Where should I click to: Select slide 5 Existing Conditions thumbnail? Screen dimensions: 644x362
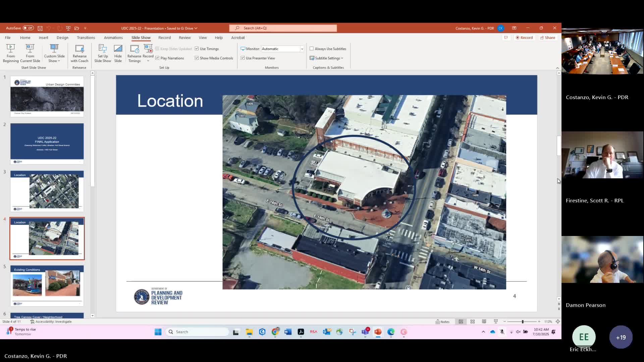click(47, 286)
